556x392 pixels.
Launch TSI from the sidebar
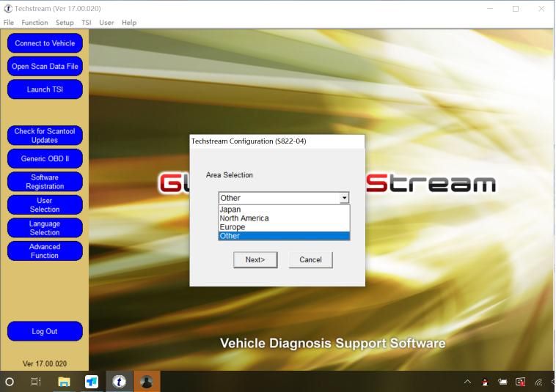(45, 89)
